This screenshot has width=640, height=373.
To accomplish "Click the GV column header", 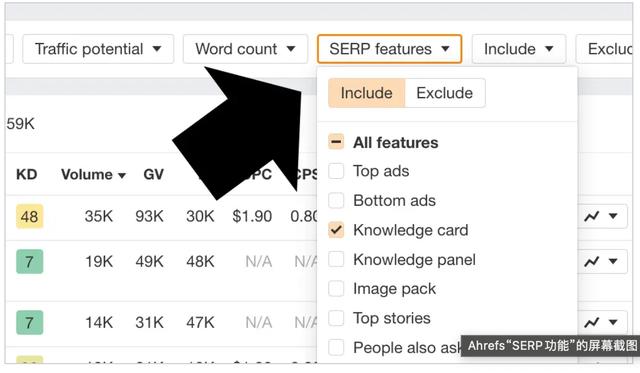I will coord(153,175).
